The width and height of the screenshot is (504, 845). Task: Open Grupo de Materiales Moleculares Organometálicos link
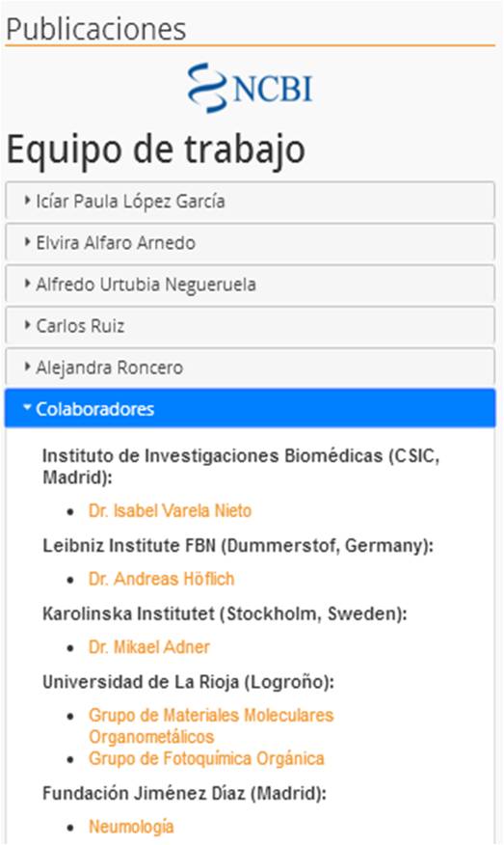click(211, 726)
